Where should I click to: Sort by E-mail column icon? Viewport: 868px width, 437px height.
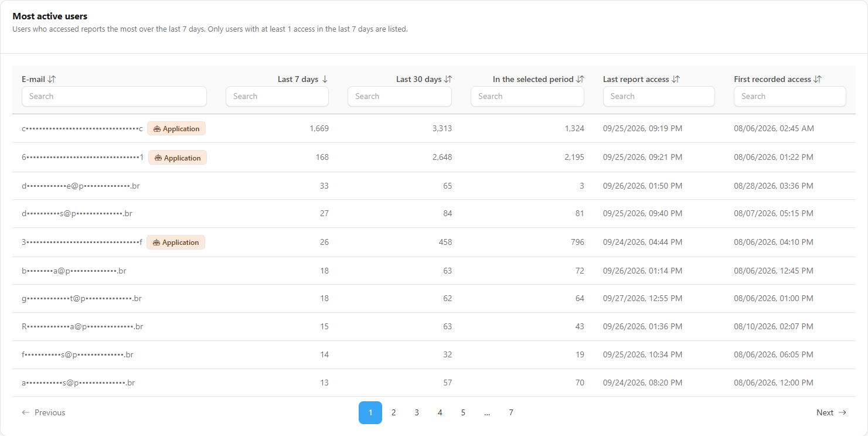(52, 79)
